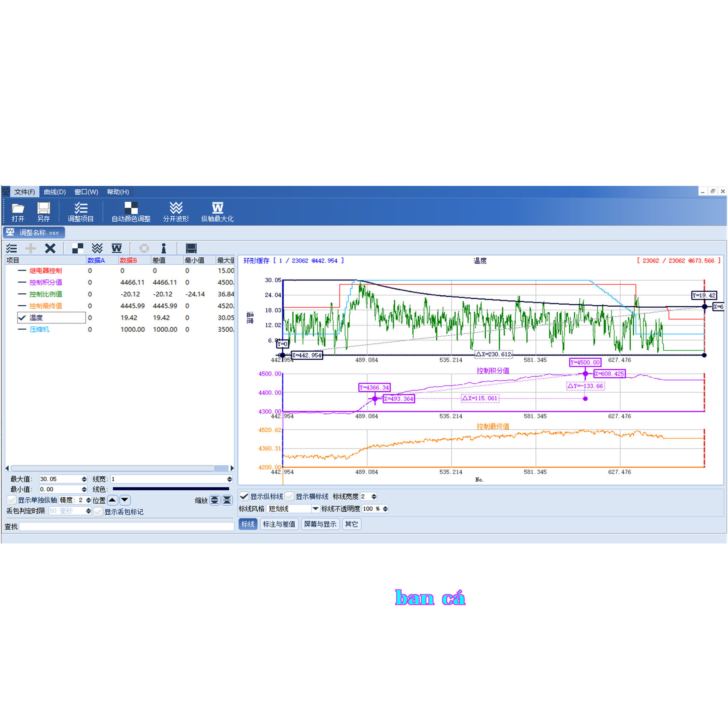Toggle visibility mark of 控制比例值 row
The height and width of the screenshot is (728, 728).
click(22, 294)
